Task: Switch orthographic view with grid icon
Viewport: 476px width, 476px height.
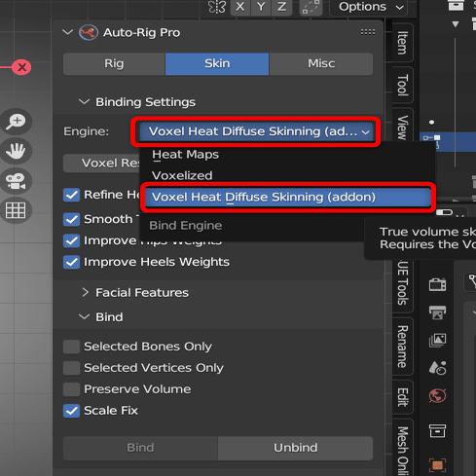Action: click(x=16, y=210)
